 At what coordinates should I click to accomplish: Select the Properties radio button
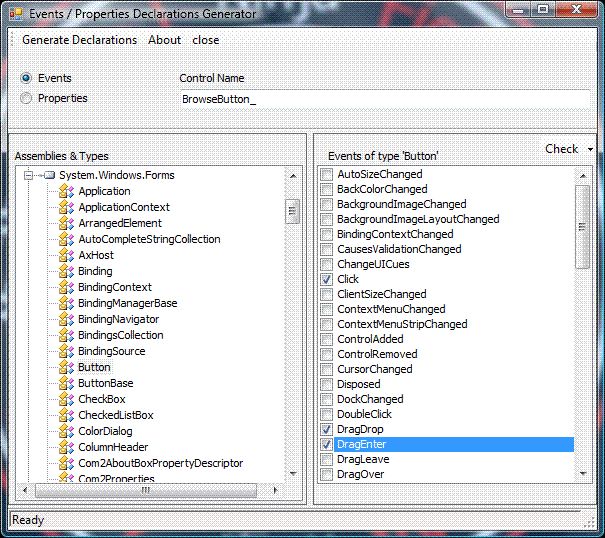pyautogui.click(x=26, y=98)
